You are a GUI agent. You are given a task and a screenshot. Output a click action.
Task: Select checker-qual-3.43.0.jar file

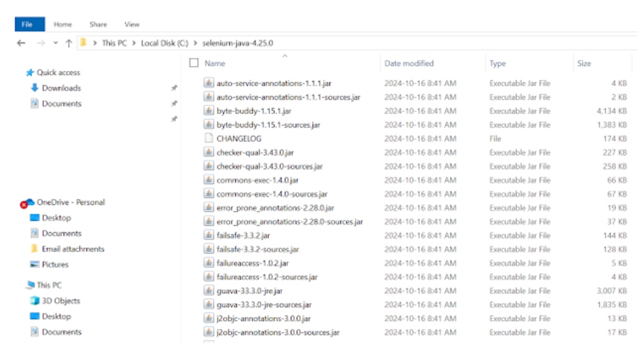pos(255,152)
